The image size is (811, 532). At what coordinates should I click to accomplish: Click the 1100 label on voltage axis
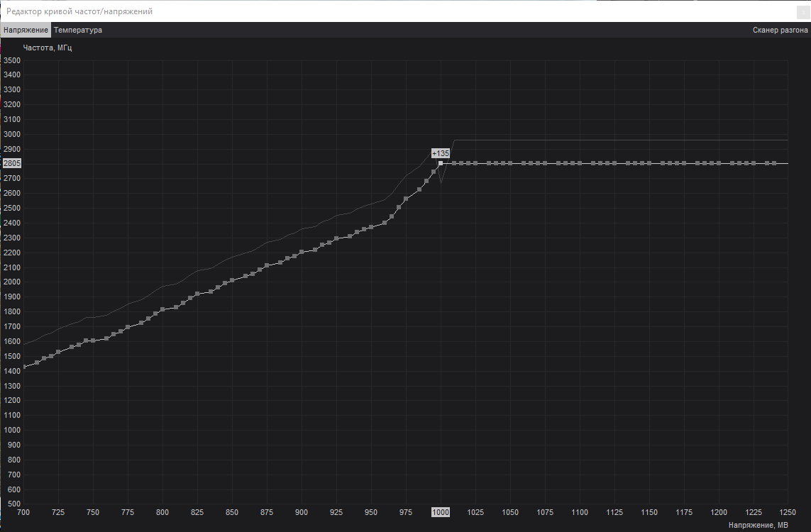[x=580, y=512]
